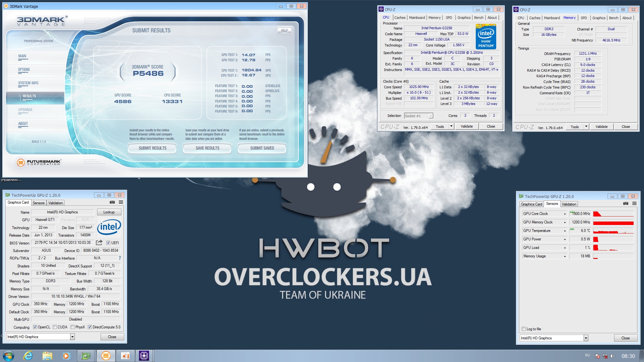Click the GPU Memory Clock sensor graph
The width and height of the screenshot is (644, 362).
click(x=613, y=222)
